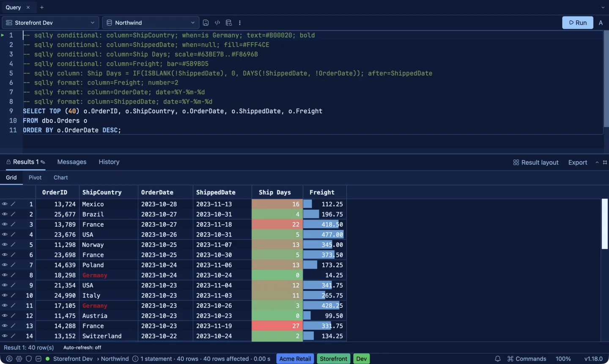609x364 pixels.
Task: Toggle eye icon for row 11
Action: (5, 305)
